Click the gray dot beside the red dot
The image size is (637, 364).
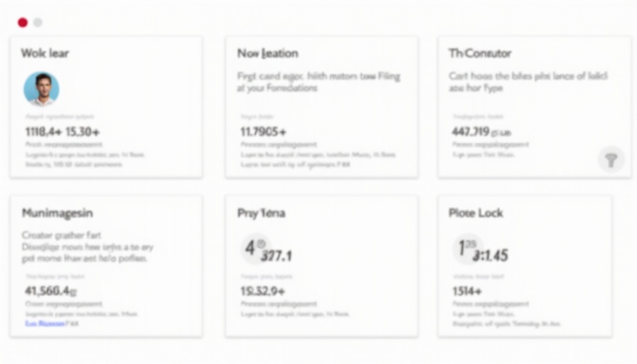(38, 22)
